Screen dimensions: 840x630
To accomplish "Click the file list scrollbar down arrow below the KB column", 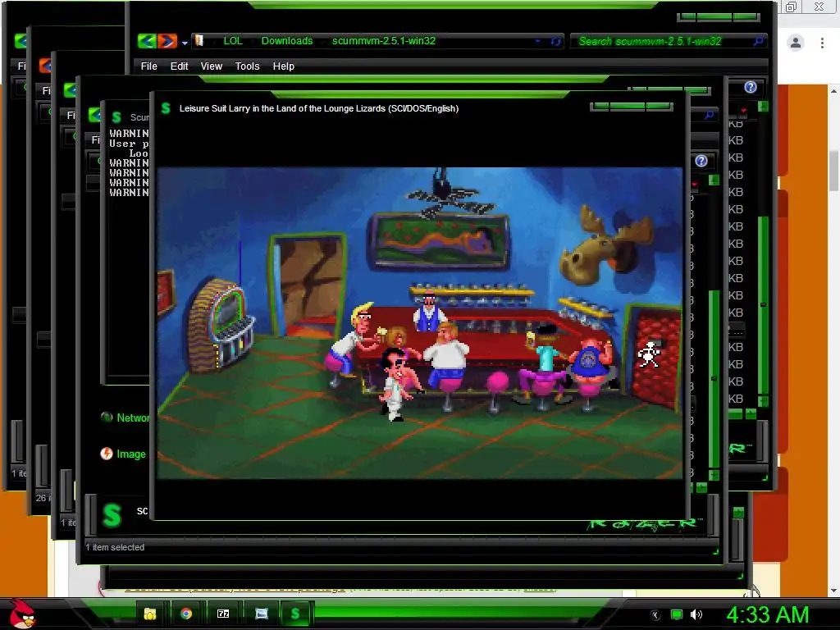I will pos(764,401).
